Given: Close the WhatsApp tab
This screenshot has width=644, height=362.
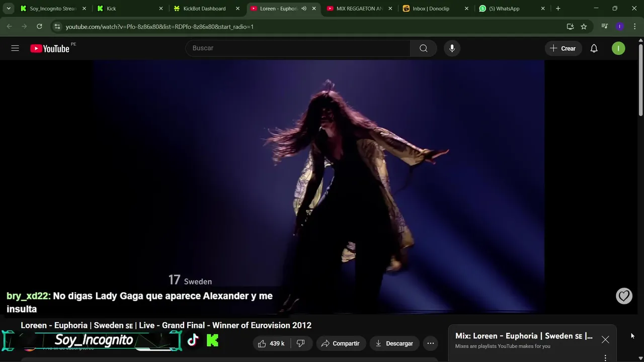Looking at the screenshot, I should click(542, 9).
